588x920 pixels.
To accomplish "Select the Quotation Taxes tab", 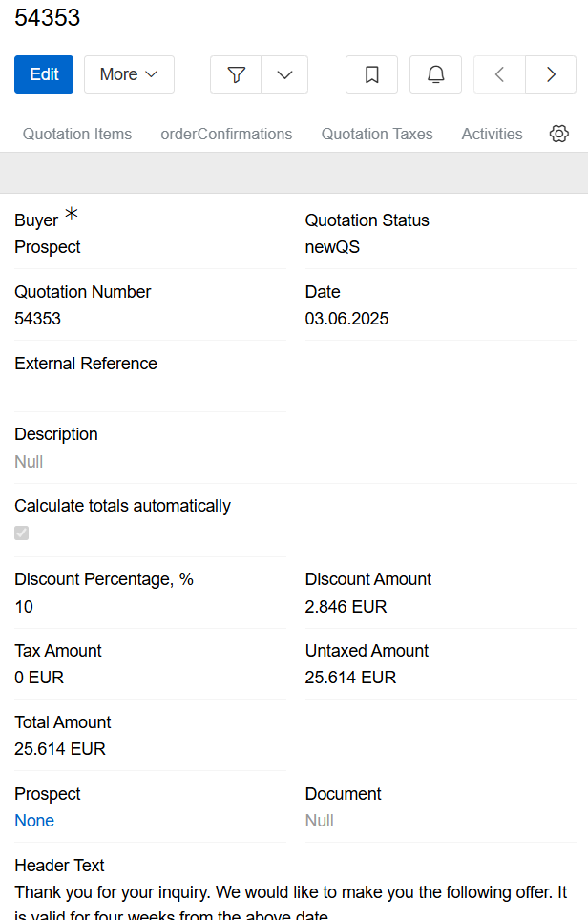I will (x=377, y=134).
